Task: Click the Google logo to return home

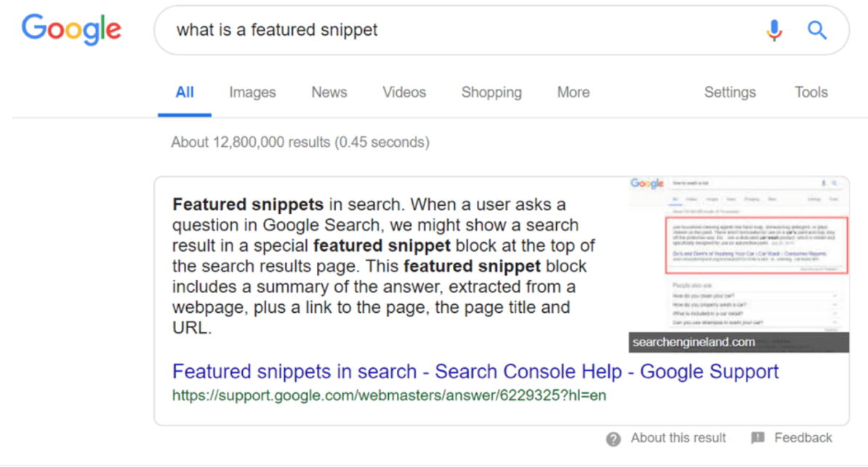Action: (71, 30)
